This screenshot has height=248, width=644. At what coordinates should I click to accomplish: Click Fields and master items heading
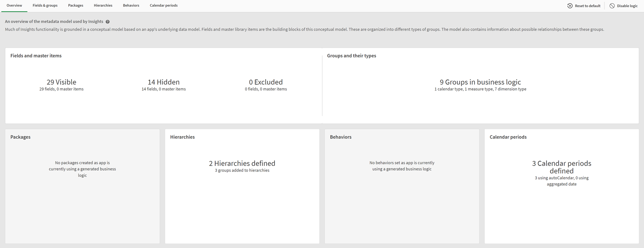click(x=36, y=56)
